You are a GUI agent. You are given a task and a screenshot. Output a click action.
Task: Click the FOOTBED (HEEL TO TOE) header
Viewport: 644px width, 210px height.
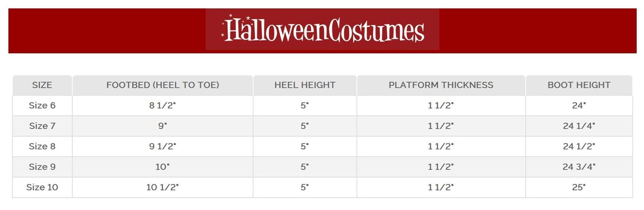pos(163,85)
